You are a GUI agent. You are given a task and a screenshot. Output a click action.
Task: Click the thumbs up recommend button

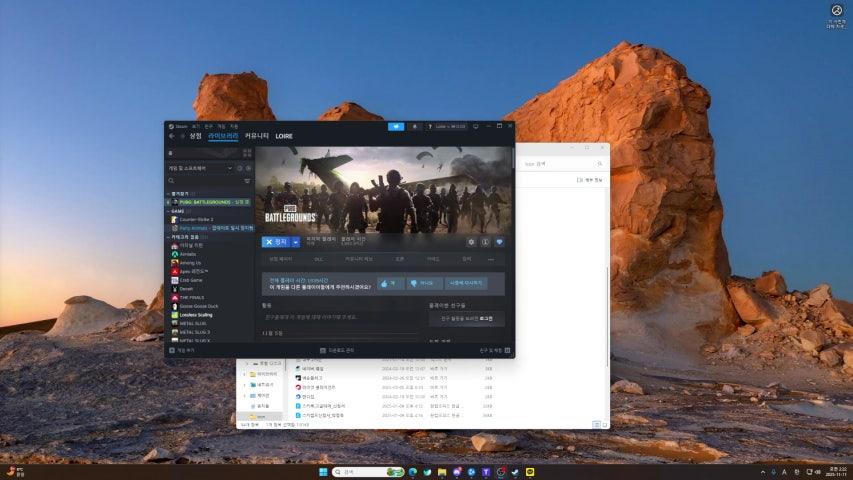391,284
